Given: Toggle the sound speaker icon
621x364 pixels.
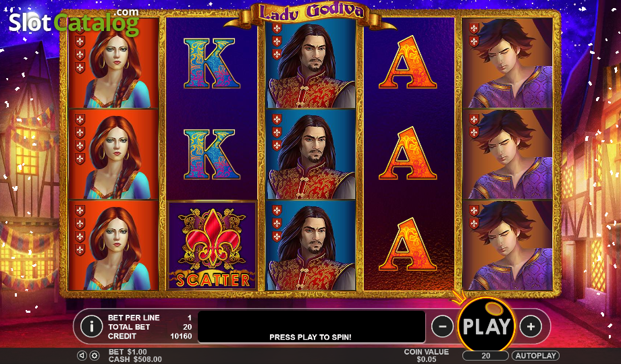Looking at the screenshot, I should pyautogui.click(x=81, y=355).
